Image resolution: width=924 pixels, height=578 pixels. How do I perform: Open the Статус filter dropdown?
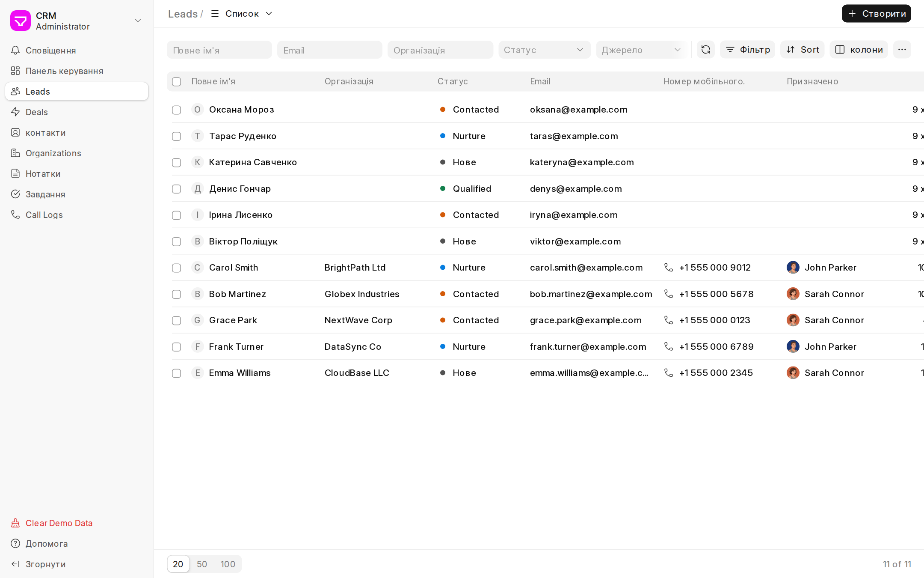pyautogui.click(x=544, y=50)
